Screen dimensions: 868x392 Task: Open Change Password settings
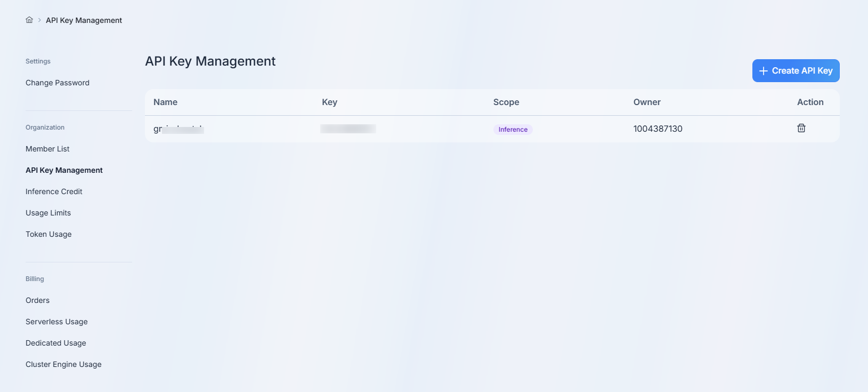(58, 83)
